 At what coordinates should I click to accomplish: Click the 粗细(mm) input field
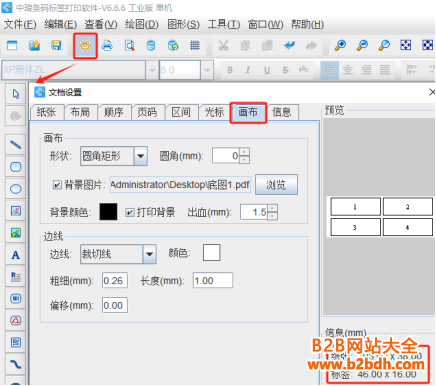[115, 281]
